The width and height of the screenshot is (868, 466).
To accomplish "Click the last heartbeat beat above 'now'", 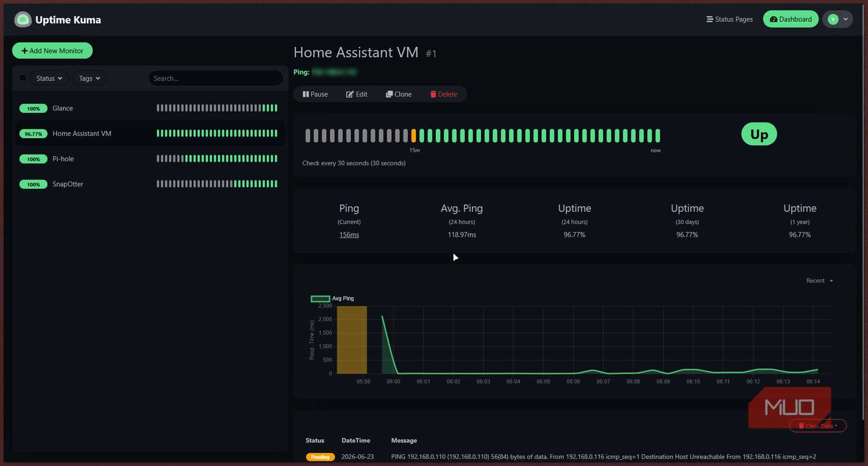I will point(658,136).
